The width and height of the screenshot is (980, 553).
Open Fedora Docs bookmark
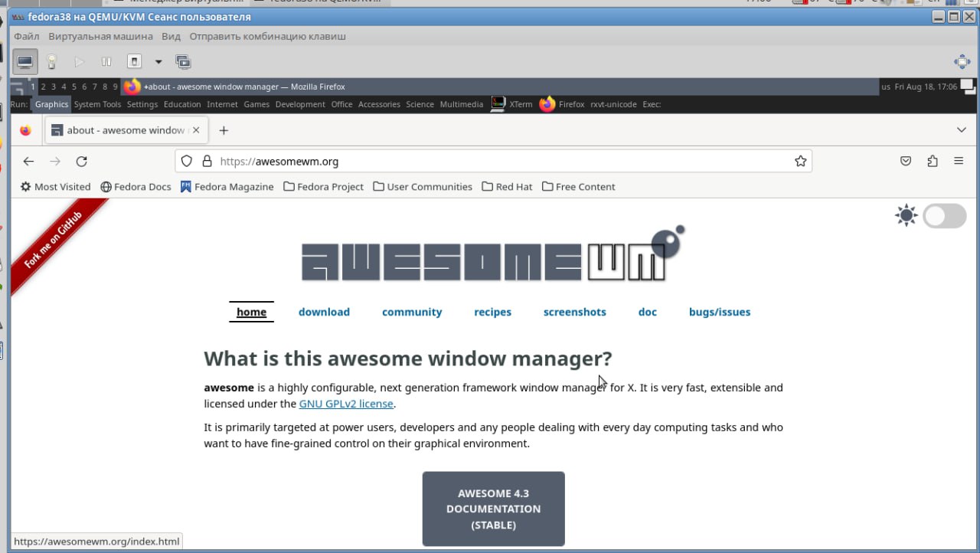pyautogui.click(x=136, y=187)
